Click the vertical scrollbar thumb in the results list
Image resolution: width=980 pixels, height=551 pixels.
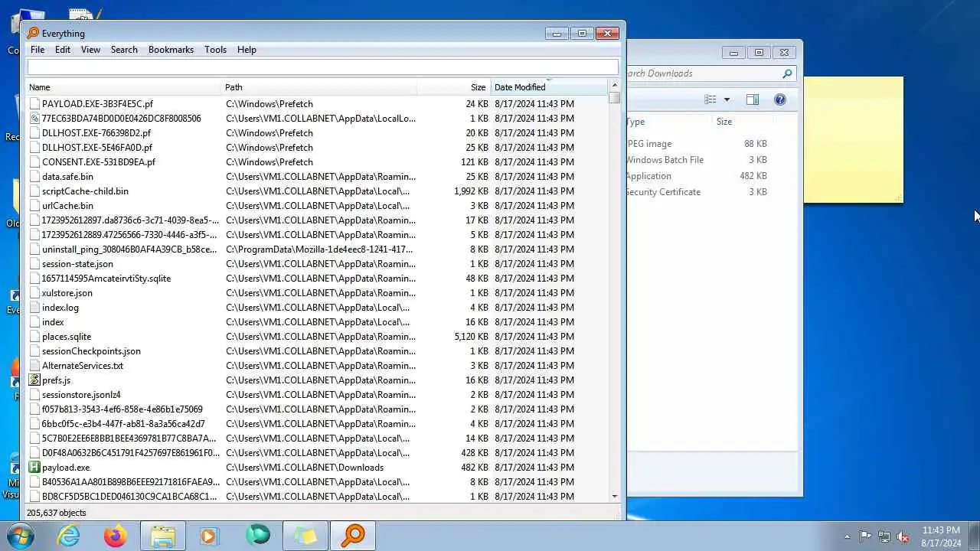click(x=614, y=98)
